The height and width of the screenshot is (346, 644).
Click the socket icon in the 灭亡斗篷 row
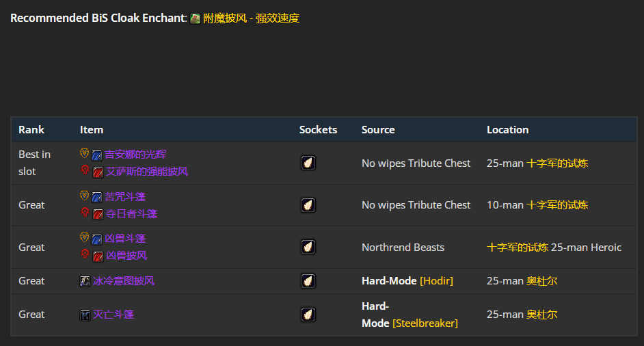(x=308, y=315)
